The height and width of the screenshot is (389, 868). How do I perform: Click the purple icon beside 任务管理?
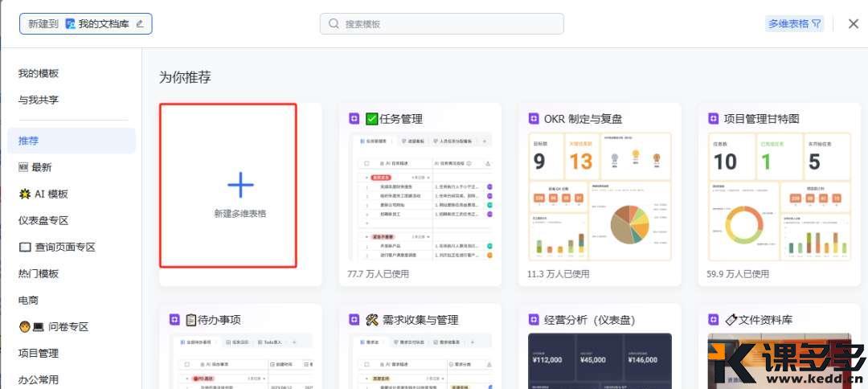(x=354, y=118)
